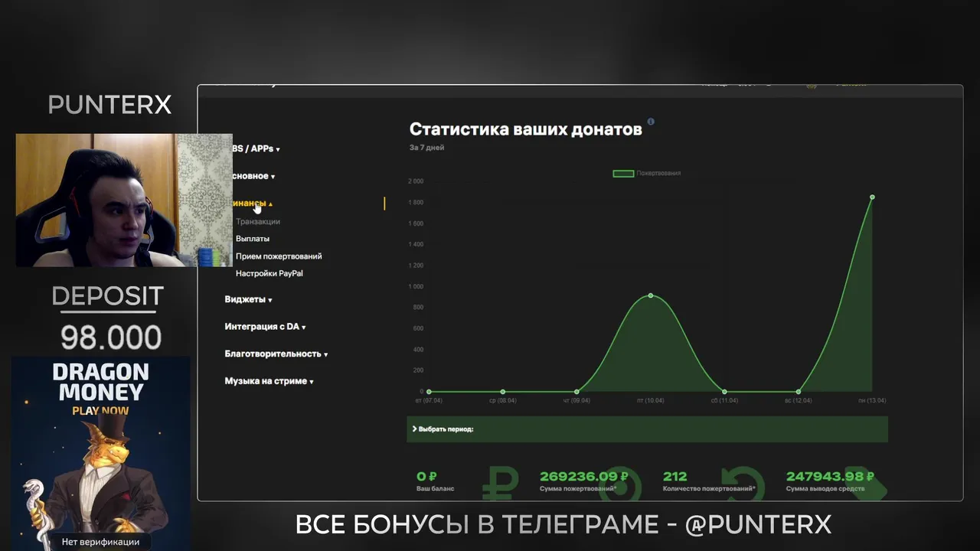Click the large ruble icon beside balance

[x=501, y=484]
